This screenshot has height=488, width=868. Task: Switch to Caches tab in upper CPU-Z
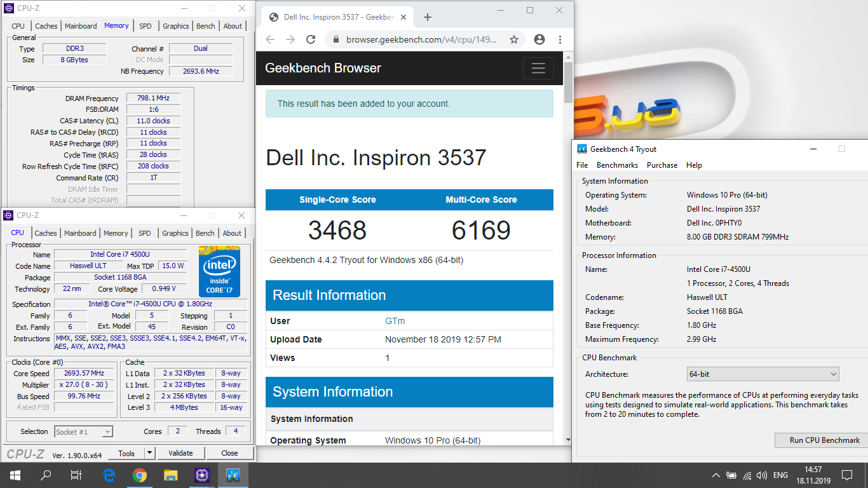pos(46,26)
